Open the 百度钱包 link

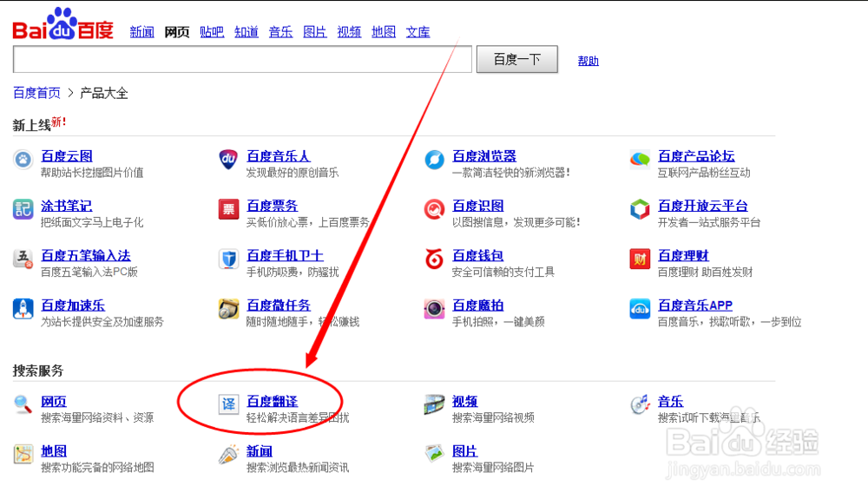(477, 256)
